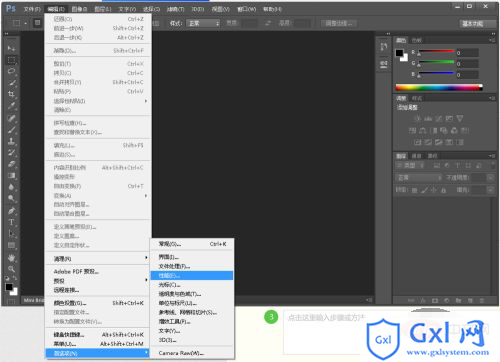
Task: Select the Zoom tool in toolbox
Action: point(11,269)
